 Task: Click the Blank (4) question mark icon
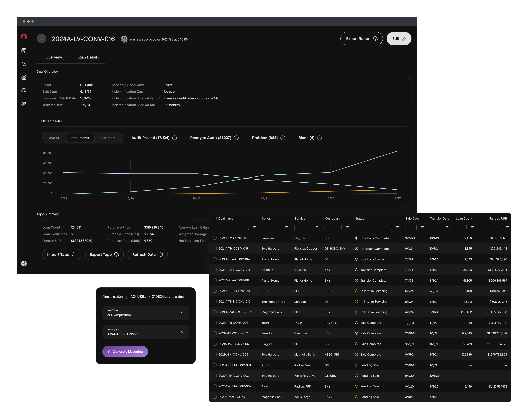(319, 138)
